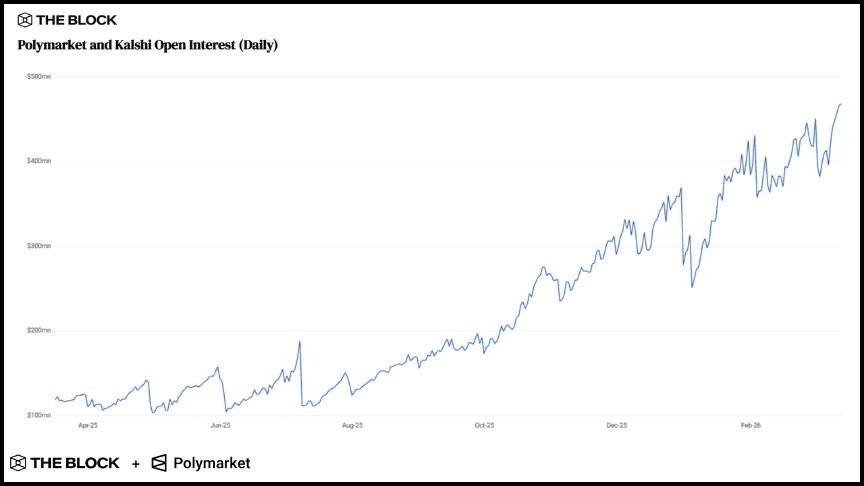Click the plus sign between footer logos
This screenshot has width=864, height=486.
coord(136,464)
